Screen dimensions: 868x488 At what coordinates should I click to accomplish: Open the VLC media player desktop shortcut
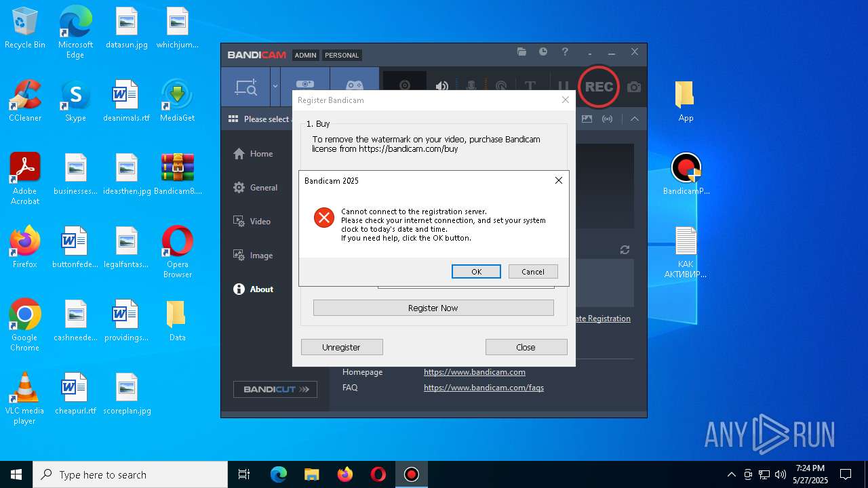click(x=25, y=399)
